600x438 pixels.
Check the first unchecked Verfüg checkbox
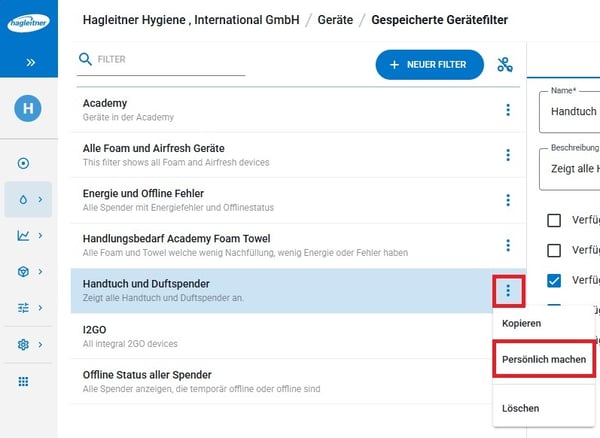click(554, 220)
